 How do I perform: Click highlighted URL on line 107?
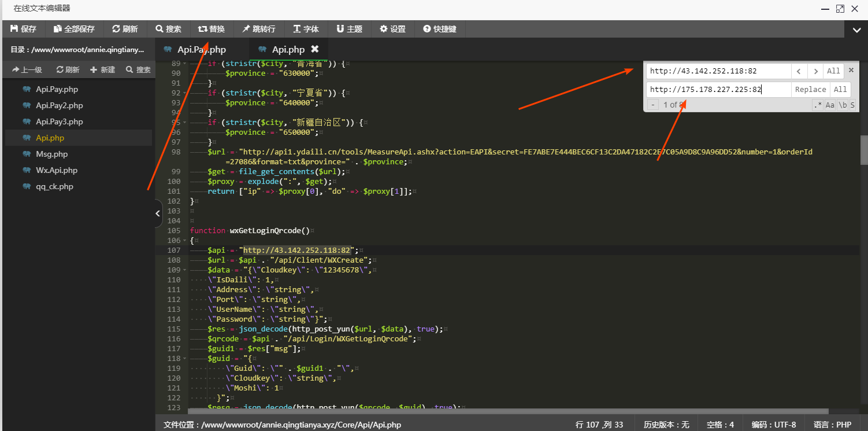(296, 250)
